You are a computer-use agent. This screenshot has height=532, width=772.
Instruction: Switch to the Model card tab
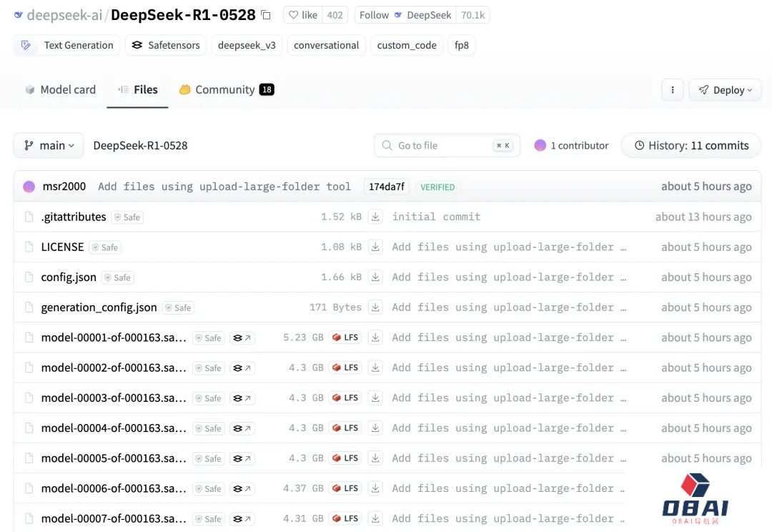tap(60, 89)
